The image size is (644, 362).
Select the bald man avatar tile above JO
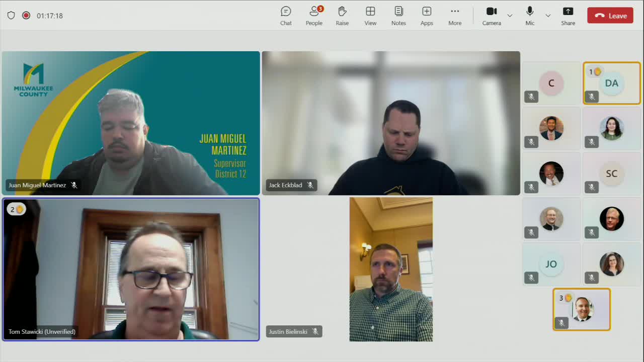[x=551, y=219]
